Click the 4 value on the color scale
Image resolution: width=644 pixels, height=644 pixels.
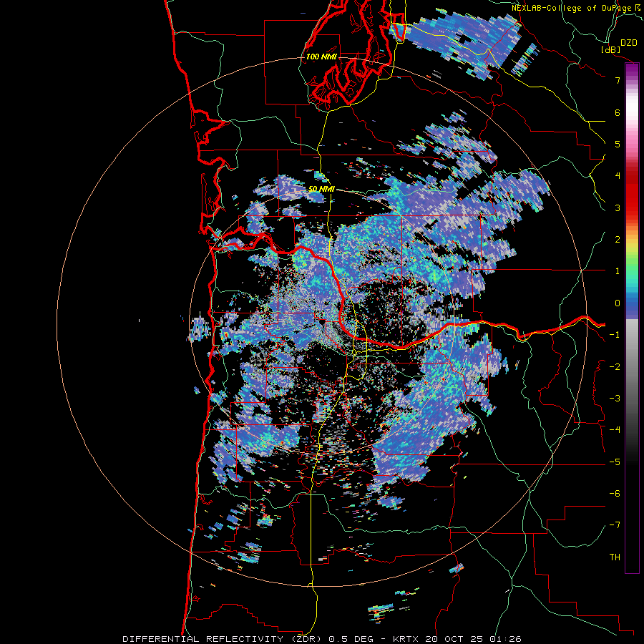pos(618,176)
